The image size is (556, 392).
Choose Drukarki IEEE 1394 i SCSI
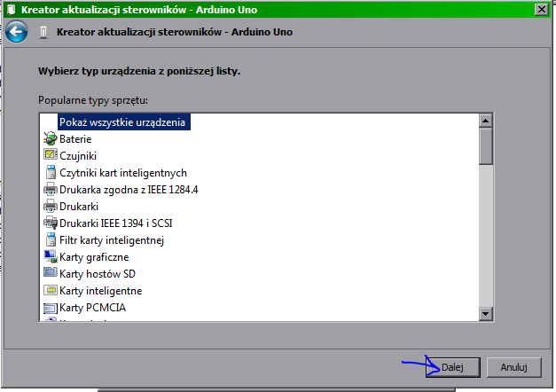(115, 223)
